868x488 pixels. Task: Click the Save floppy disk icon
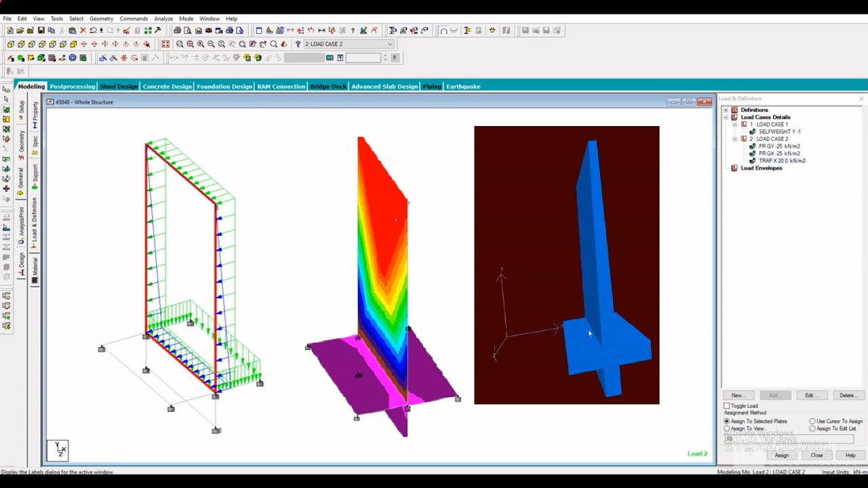[x=41, y=30]
